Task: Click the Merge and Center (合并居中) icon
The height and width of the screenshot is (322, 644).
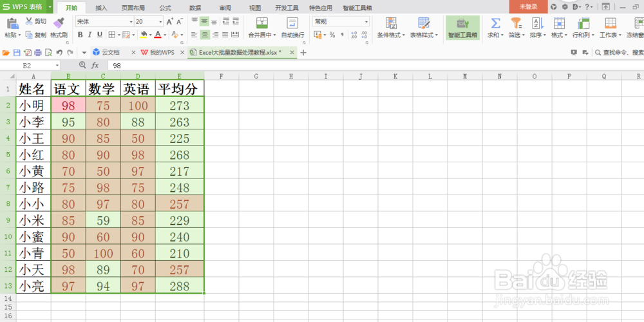Action: pyautogui.click(x=261, y=23)
